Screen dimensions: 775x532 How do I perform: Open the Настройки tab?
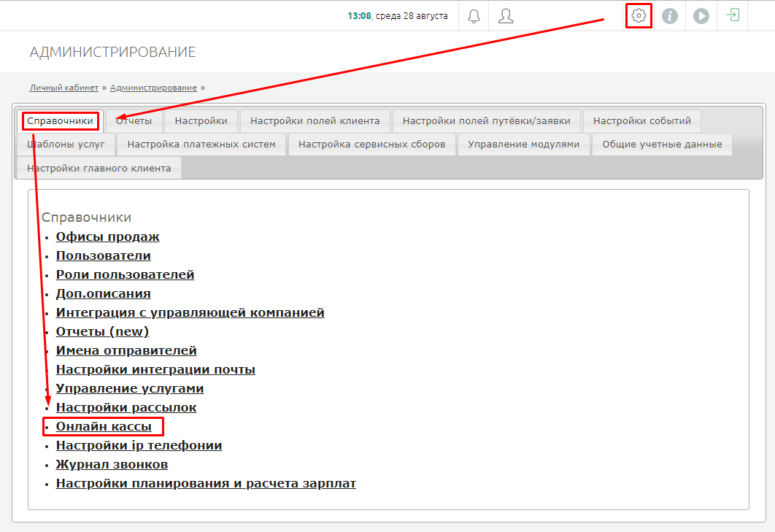(201, 120)
